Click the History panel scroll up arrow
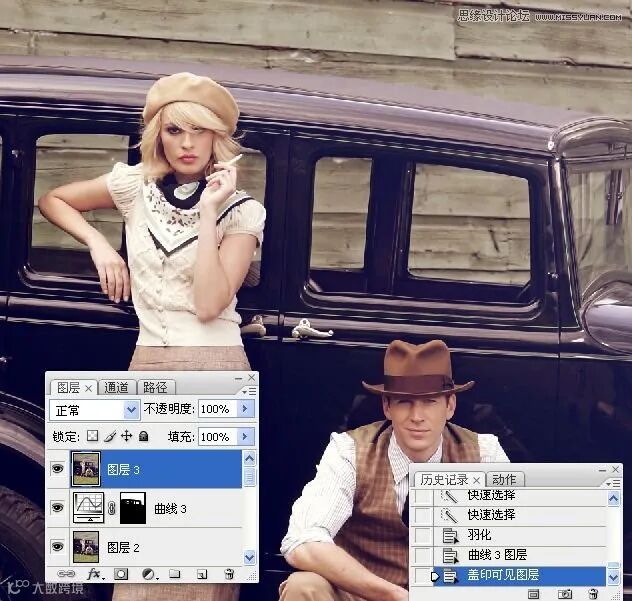632x601 pixels. [613, 499]
